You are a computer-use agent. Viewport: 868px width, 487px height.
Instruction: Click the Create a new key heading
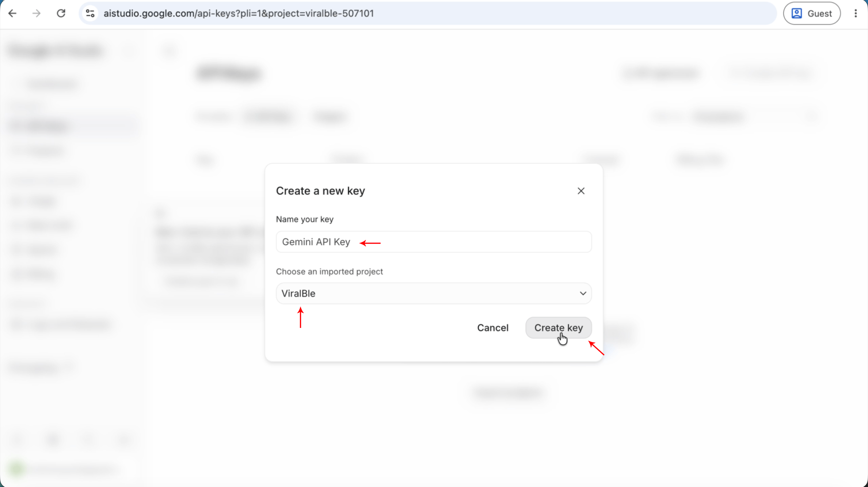click(x=320, y=191)
